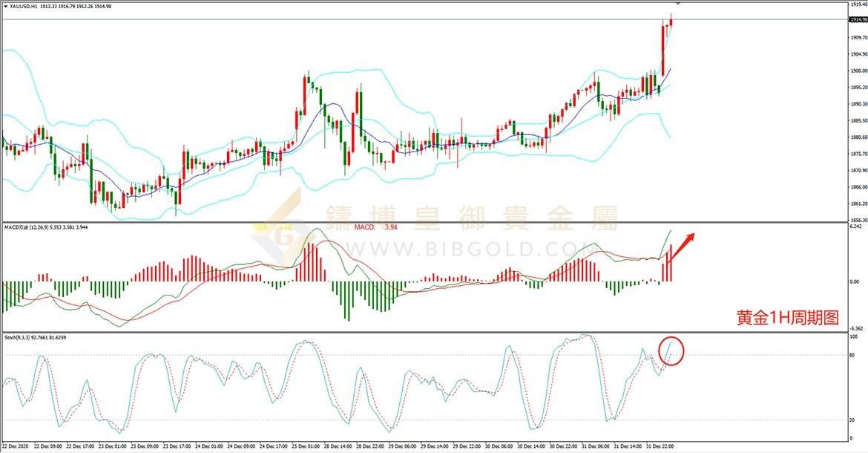Click the 1870.90 price axis label

click(858, 171)
